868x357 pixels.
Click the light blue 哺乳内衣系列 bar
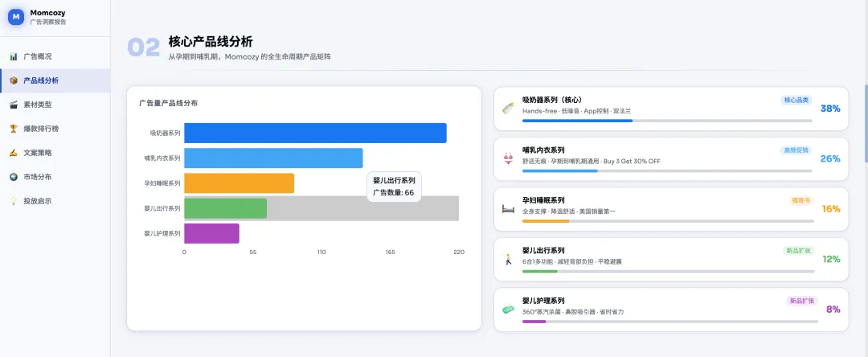click(273, 158)
